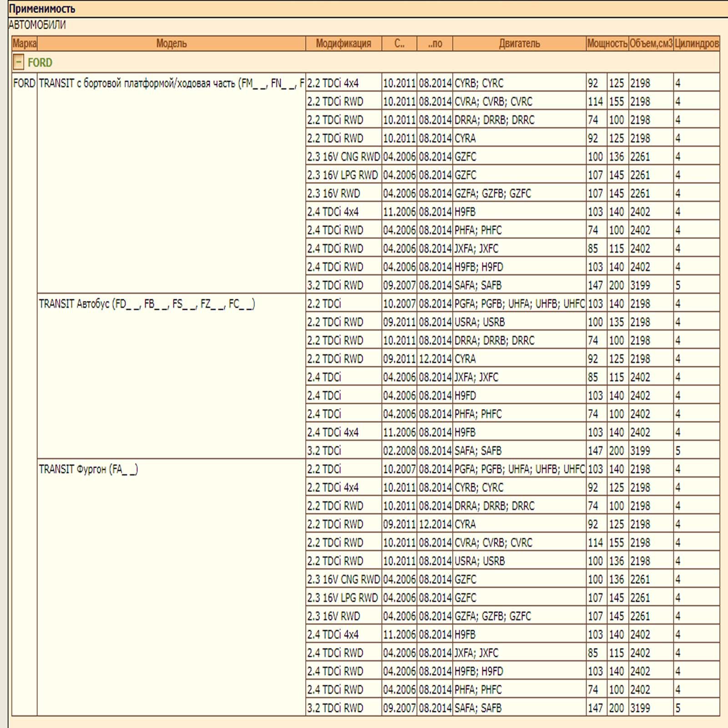Click the green FORD group label

coord(40,62)
